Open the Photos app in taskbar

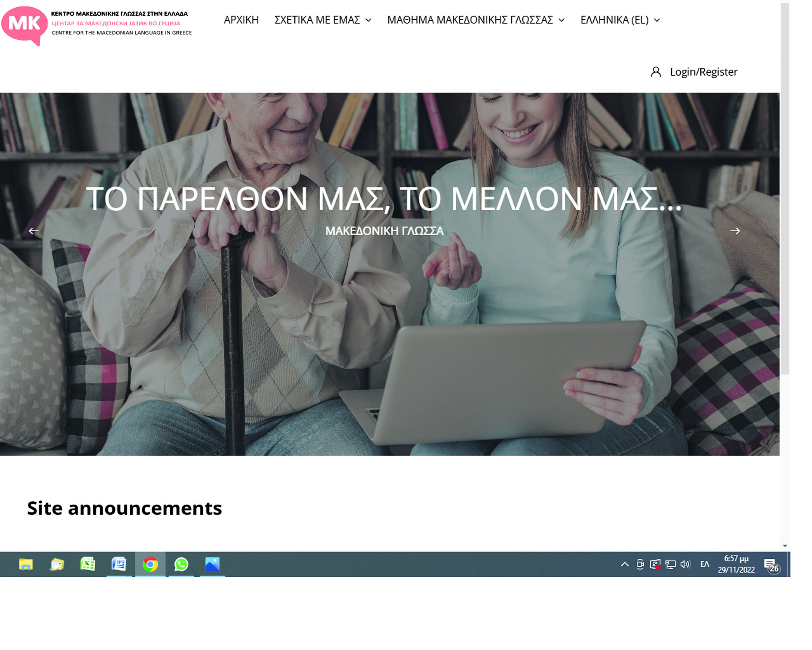tap(212, 564)
